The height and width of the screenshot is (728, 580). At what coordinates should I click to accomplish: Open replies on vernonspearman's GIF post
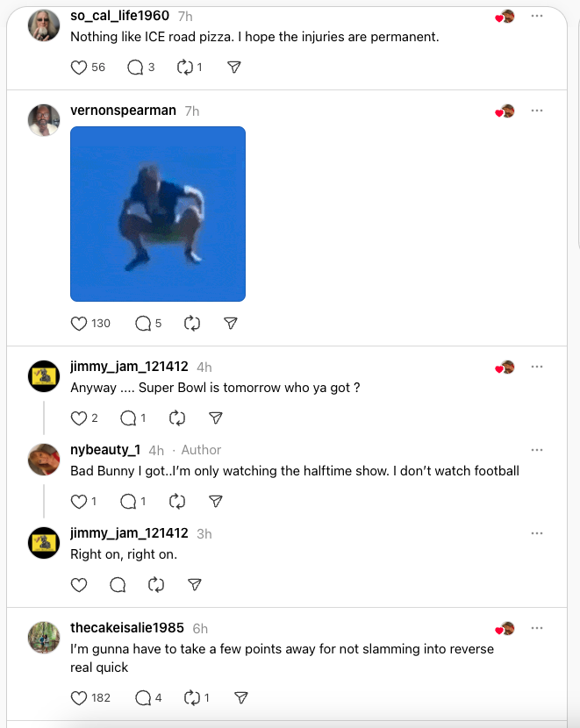click(143, 324)
